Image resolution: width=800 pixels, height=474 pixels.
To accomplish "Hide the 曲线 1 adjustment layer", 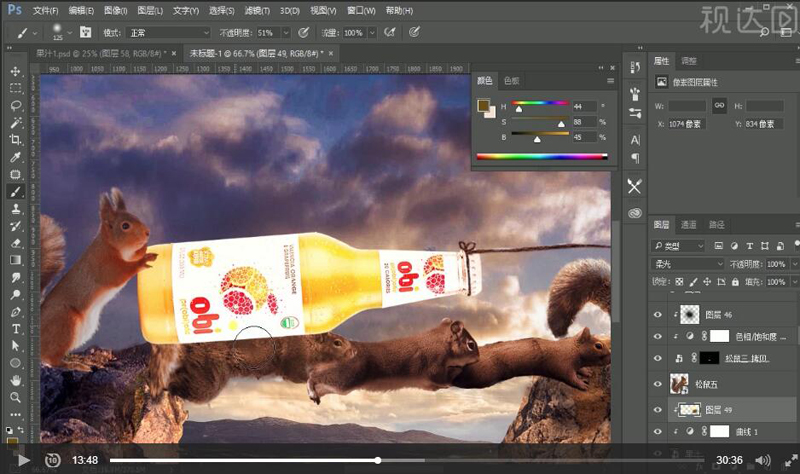I will click(658, 432).
